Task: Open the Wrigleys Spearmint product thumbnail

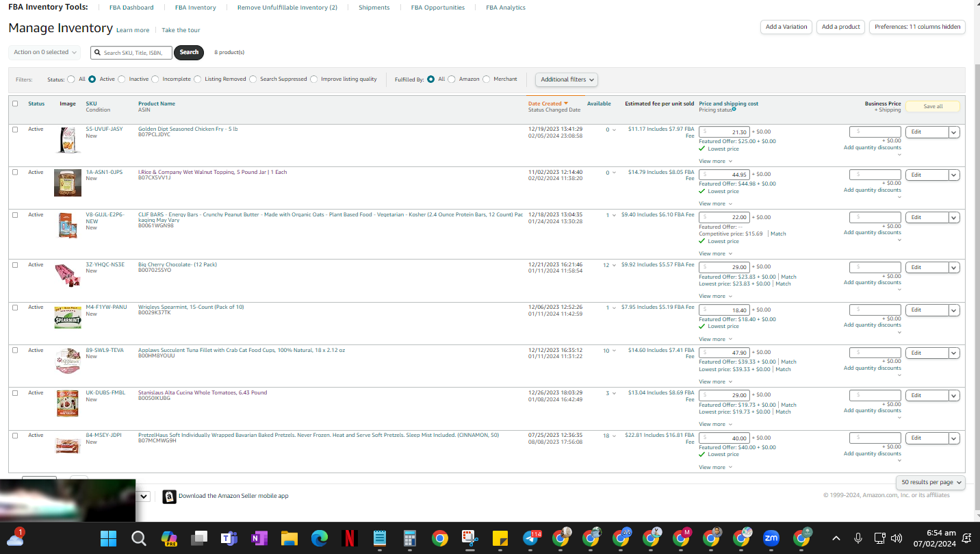Action: pyautogui.click(x=68, y=318)
